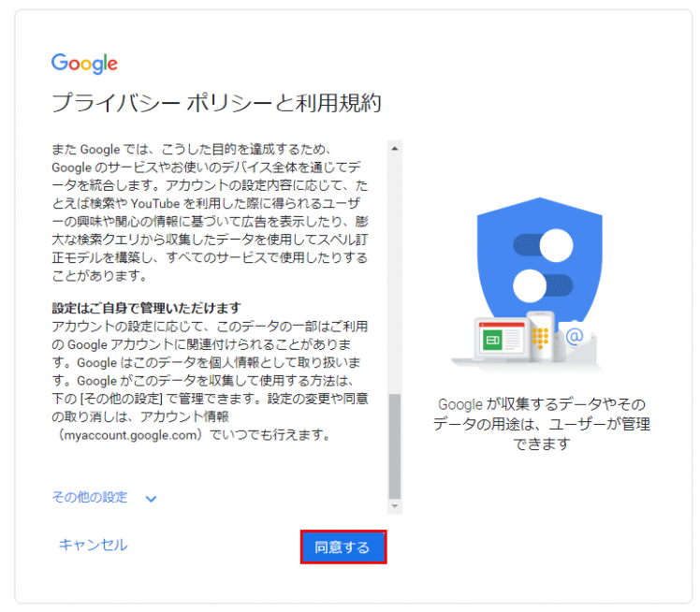700x612 pixels.
Task: Click the lower toggle switch in the shield
Action: pos(544,285)
